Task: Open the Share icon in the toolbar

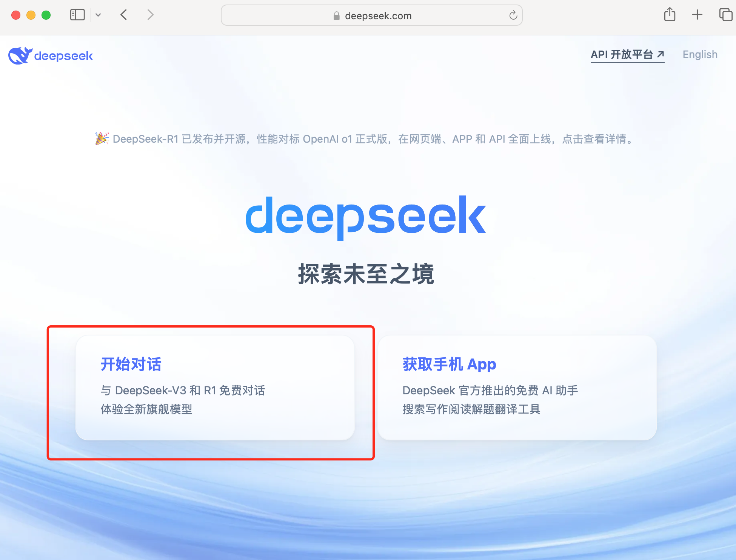Action: 670,15
